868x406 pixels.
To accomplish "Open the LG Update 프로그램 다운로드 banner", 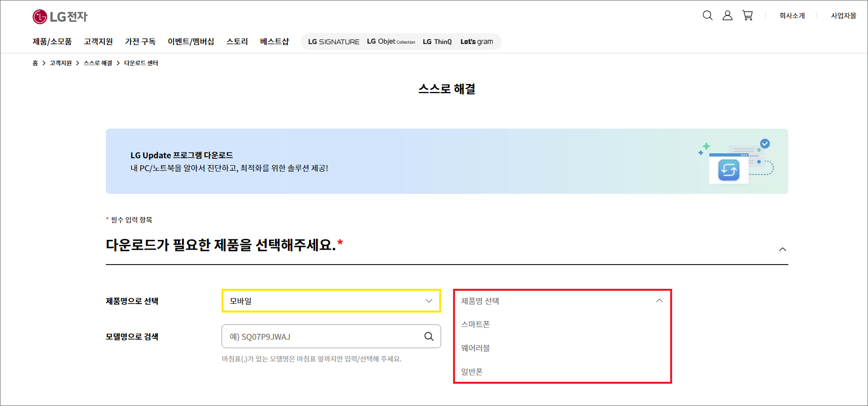I will click(x=447, y=161).
